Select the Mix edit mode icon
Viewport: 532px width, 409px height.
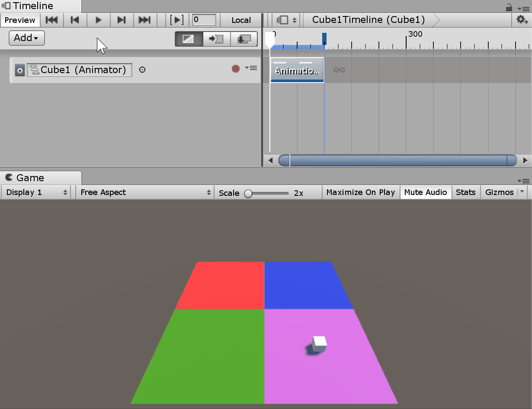188,39
